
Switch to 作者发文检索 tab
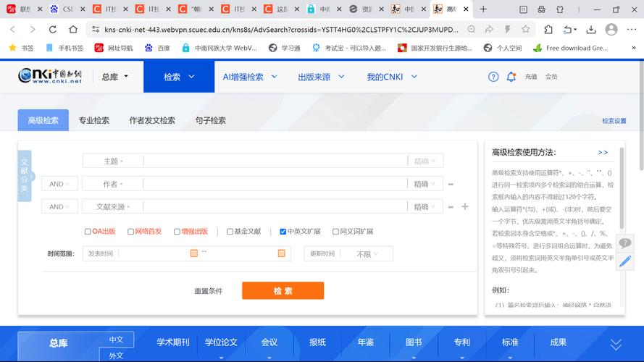pyautogui.click(x=152, y=120)
